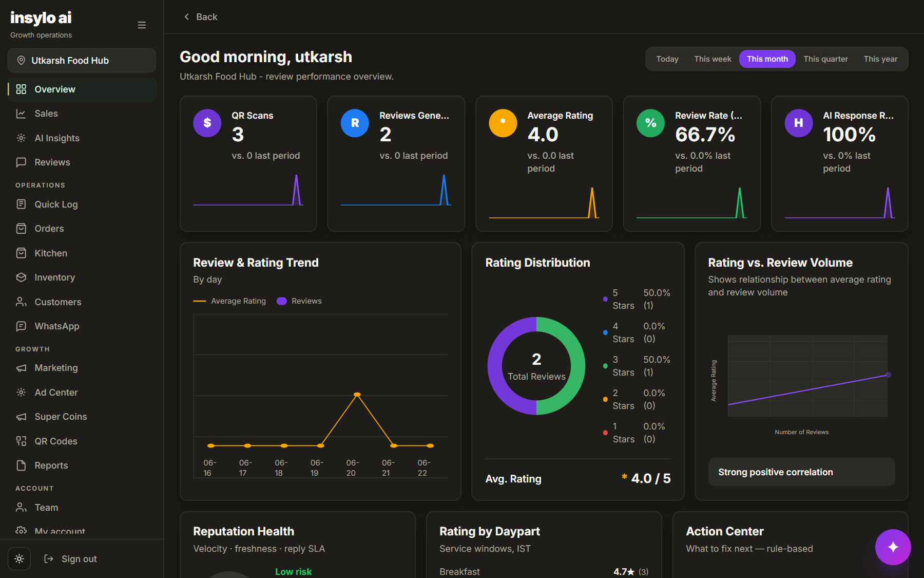924x578 pixels.
Task: Click the insylo ai logo
Action: click(x=41, y=18)
